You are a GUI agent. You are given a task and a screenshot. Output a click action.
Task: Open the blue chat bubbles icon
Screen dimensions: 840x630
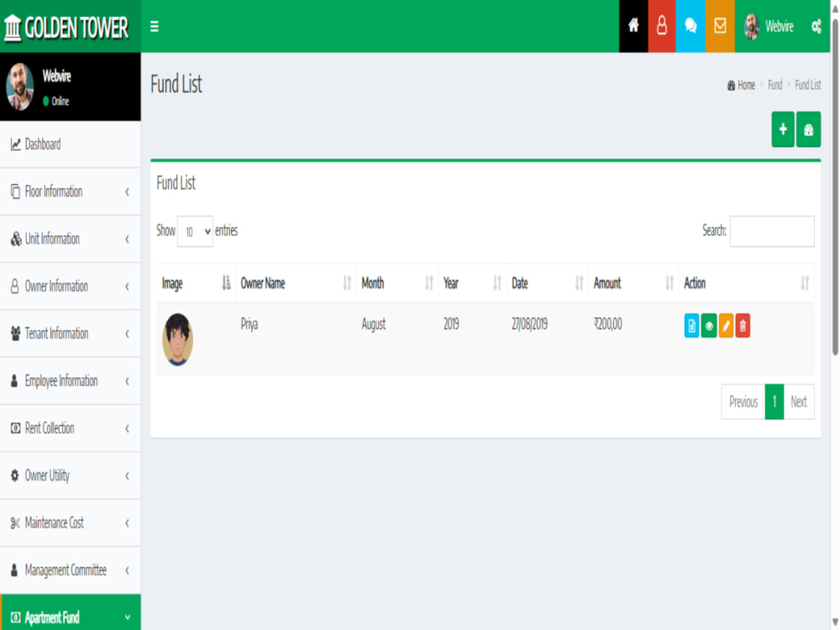pyautogui.click(x=690, y=26)
